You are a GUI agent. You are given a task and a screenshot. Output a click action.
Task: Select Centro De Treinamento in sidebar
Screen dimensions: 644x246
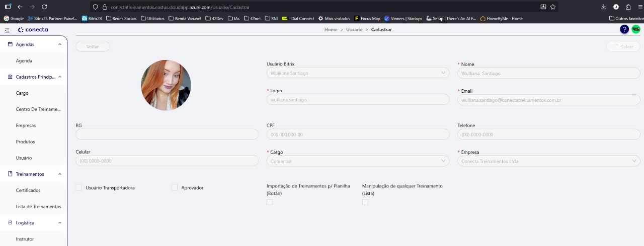point(38,109)
